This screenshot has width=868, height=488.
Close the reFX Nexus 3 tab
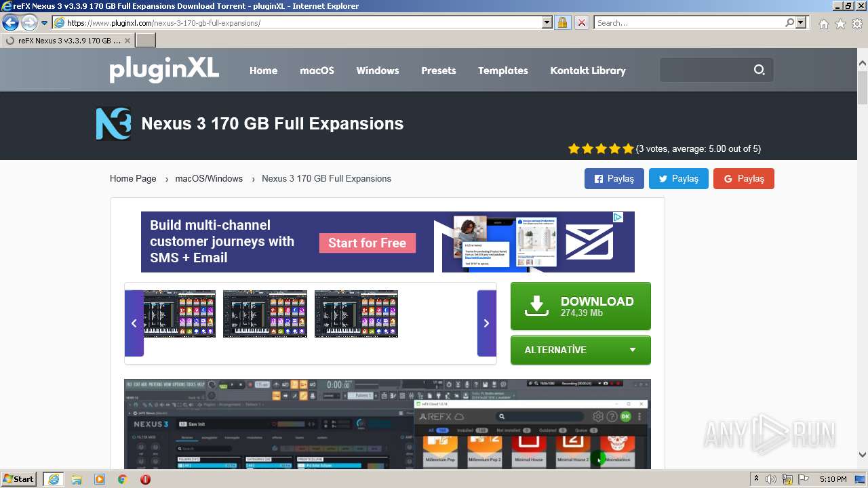[127, 41]
